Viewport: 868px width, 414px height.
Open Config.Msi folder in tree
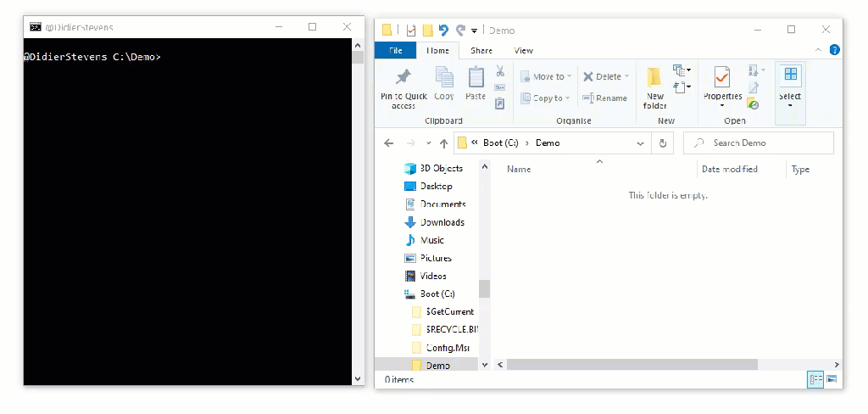click(x=447, y=348)
